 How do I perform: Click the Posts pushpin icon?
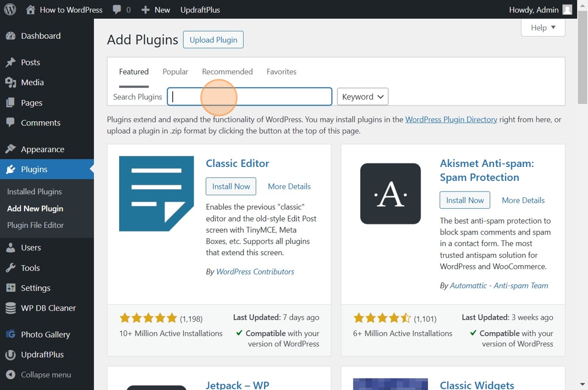click(x=10, y=62)
